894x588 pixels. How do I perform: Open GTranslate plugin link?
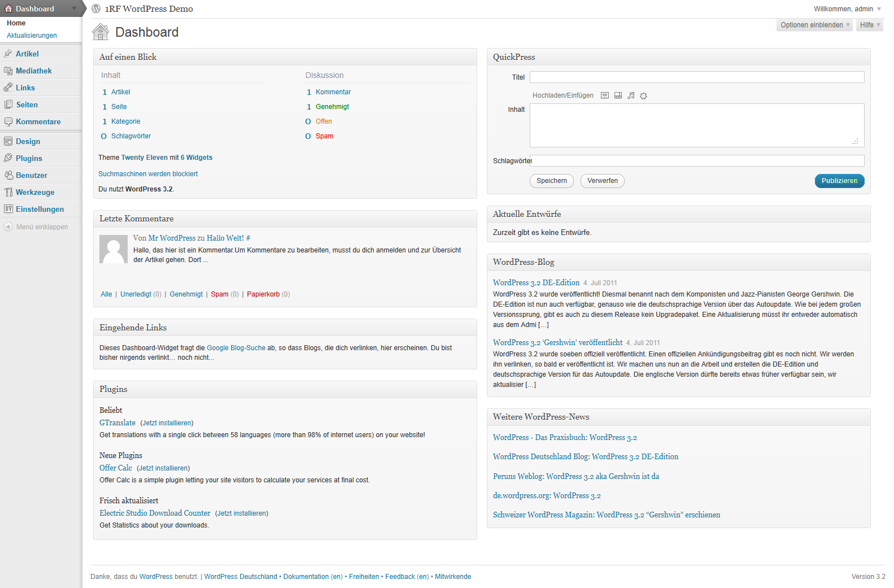tap(117, 423)
